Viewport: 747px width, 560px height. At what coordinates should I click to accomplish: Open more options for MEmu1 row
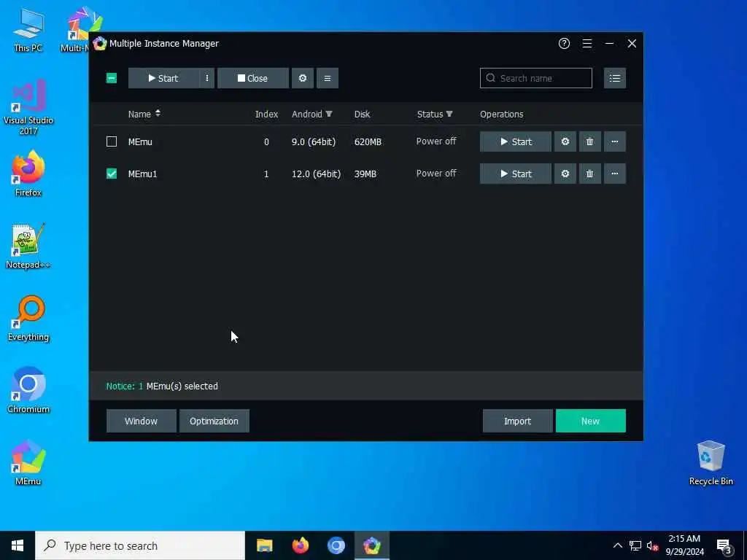(x=614, y=174)
